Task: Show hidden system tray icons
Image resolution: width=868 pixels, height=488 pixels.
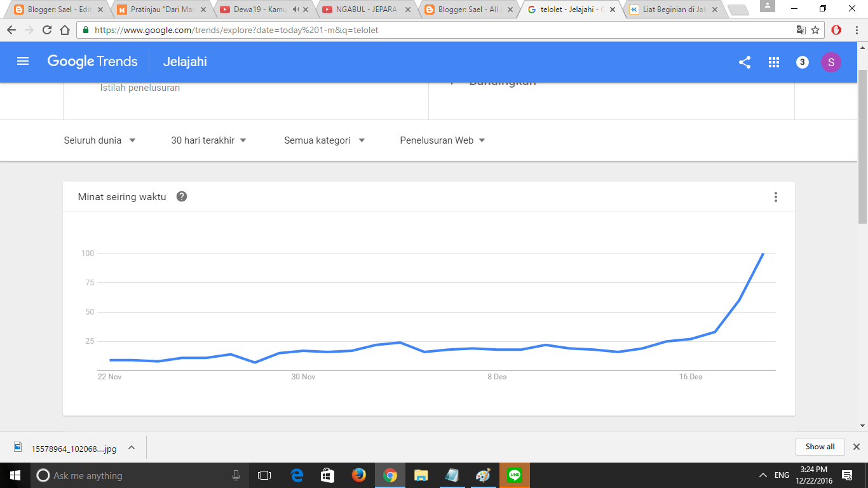Action: click(763, 475)
